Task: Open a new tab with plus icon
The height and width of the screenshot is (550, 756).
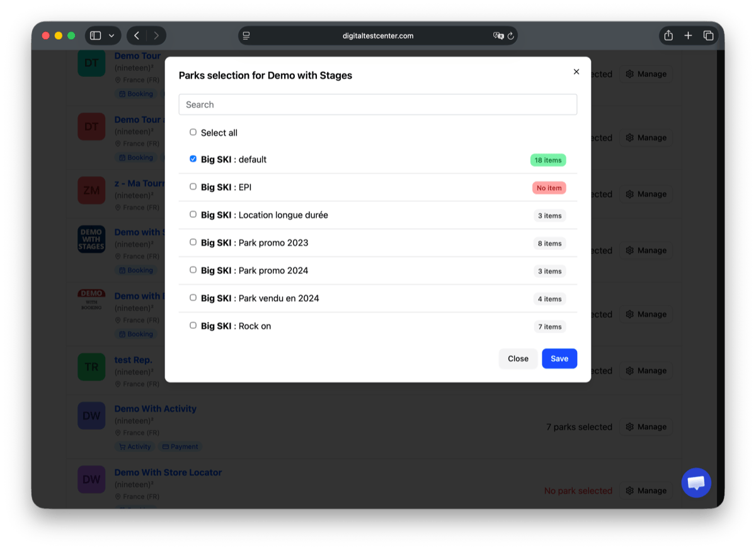Action: pos(688,36)
